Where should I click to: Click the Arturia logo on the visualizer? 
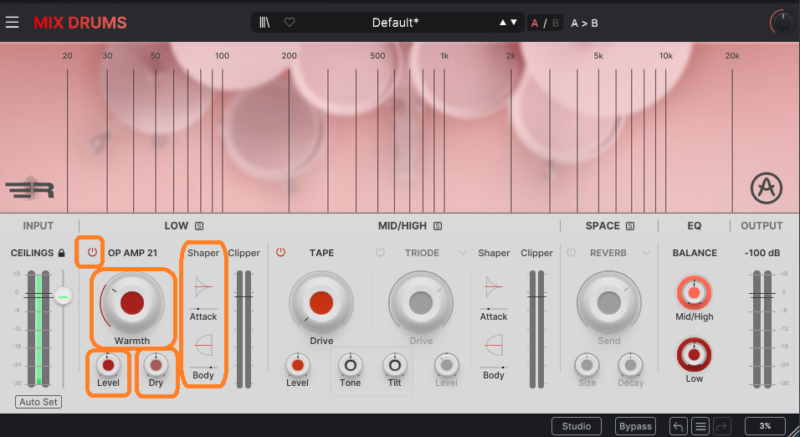(x=766, y=189)
